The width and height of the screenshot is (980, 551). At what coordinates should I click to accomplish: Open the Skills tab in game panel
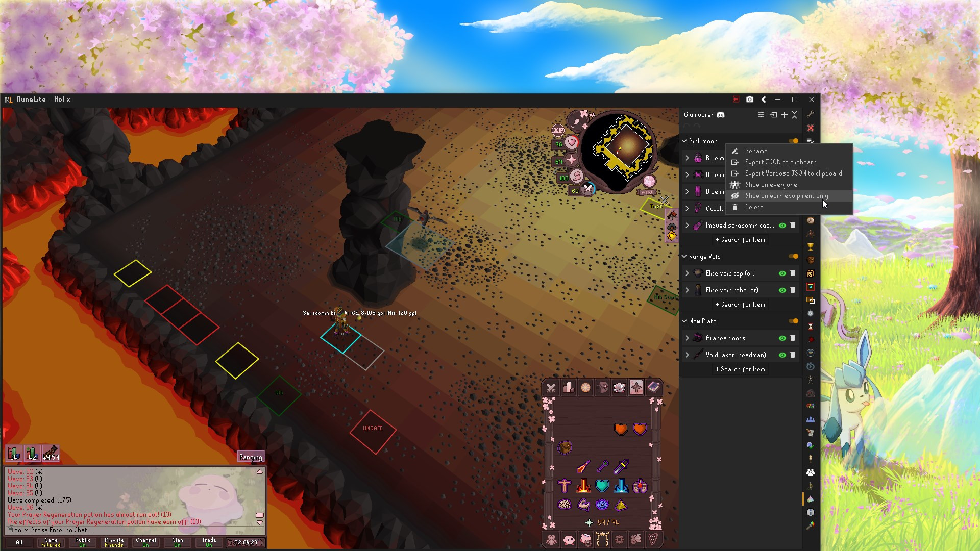pyautogui.click(x=568, y=388)
